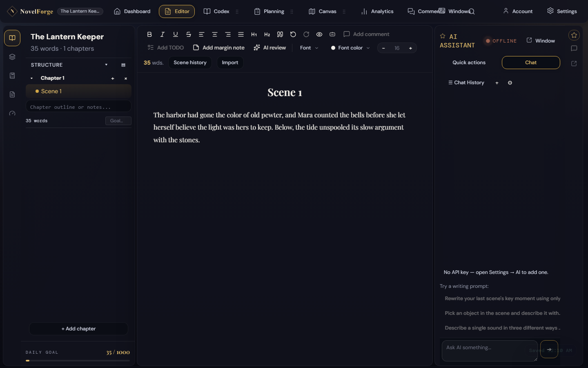Increase the font size
Screen dimensions: 588x368
[x=410, y=48]
